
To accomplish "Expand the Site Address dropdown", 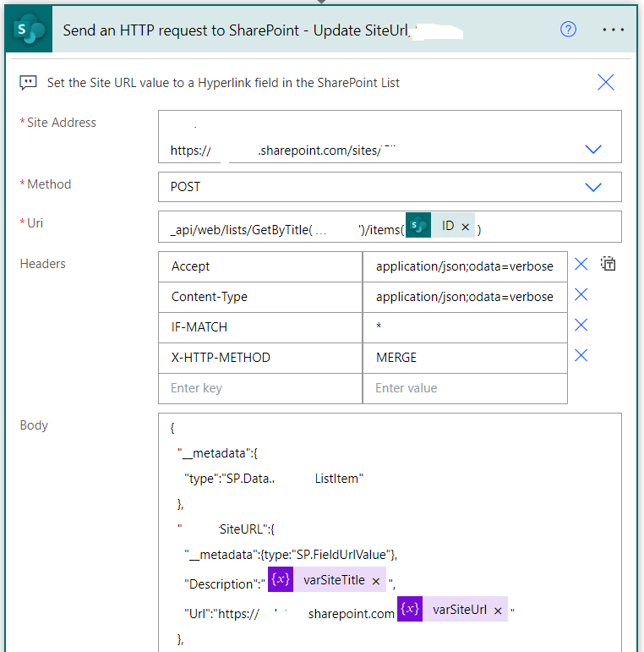I will [593, 150].
